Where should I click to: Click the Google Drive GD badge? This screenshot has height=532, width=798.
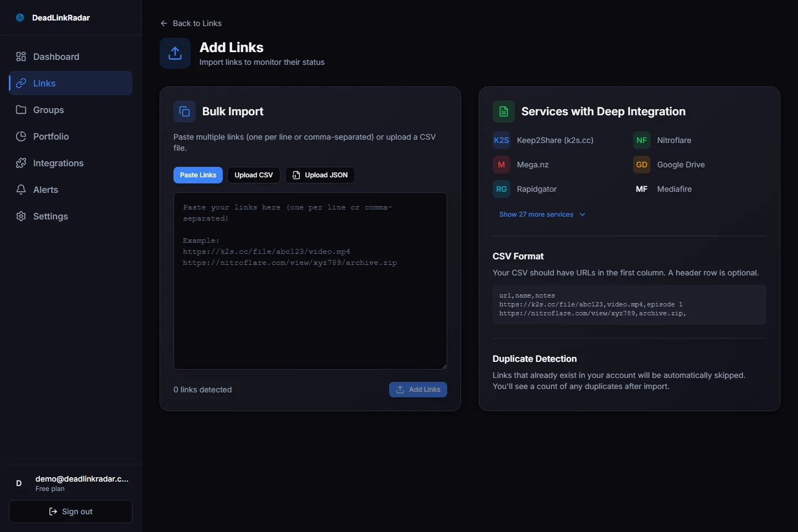click(641, 165)
